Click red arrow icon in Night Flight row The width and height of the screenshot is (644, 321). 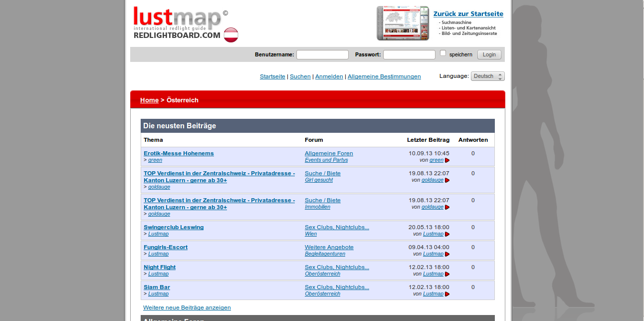447,274
